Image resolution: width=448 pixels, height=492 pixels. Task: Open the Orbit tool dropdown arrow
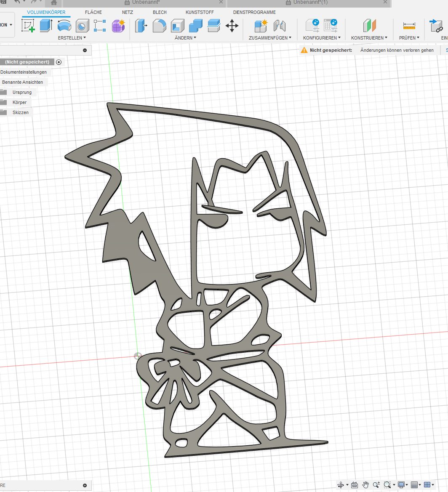point(347,485)
